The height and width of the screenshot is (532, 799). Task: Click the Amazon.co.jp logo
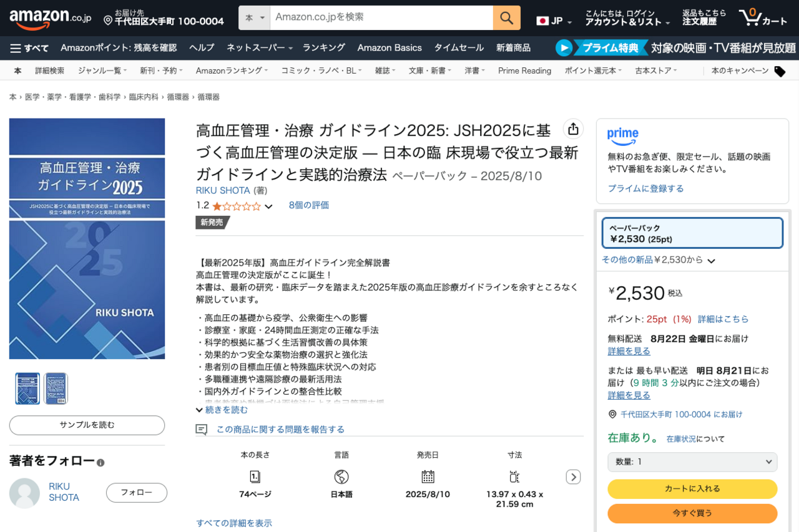click(x=50, y=19)
